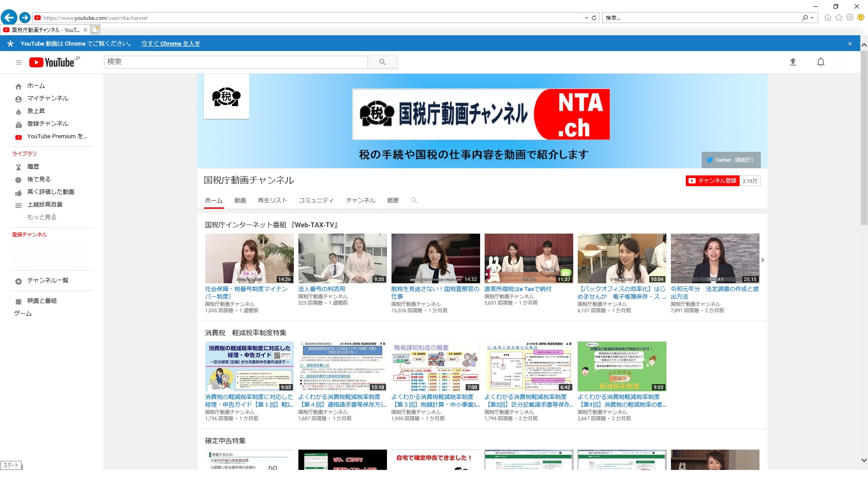Screen dimensions: 868x488
Task: Click the video upload icon
Action: coord(793,62)
